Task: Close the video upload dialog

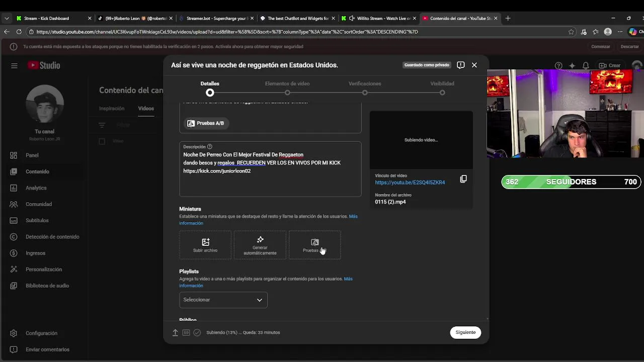Action: (474, 65)
